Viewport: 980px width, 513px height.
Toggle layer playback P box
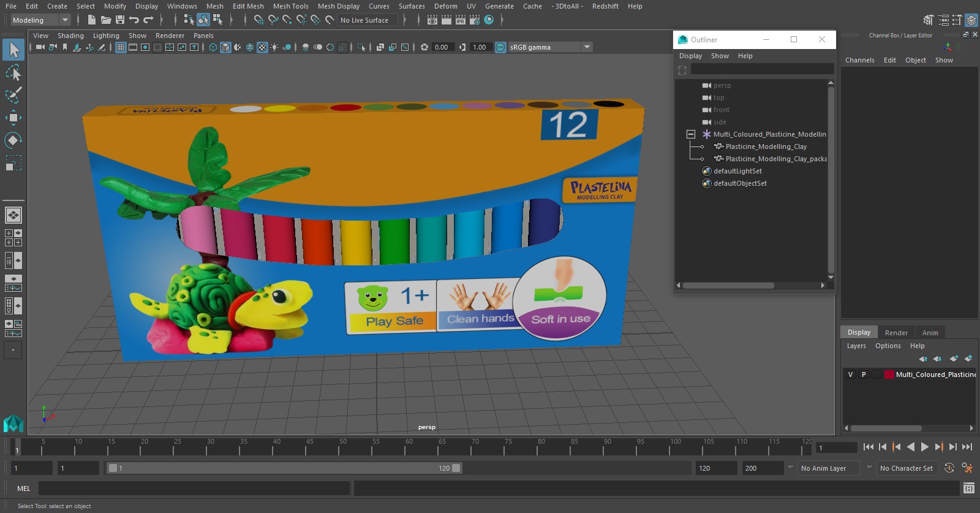(864, 374)
